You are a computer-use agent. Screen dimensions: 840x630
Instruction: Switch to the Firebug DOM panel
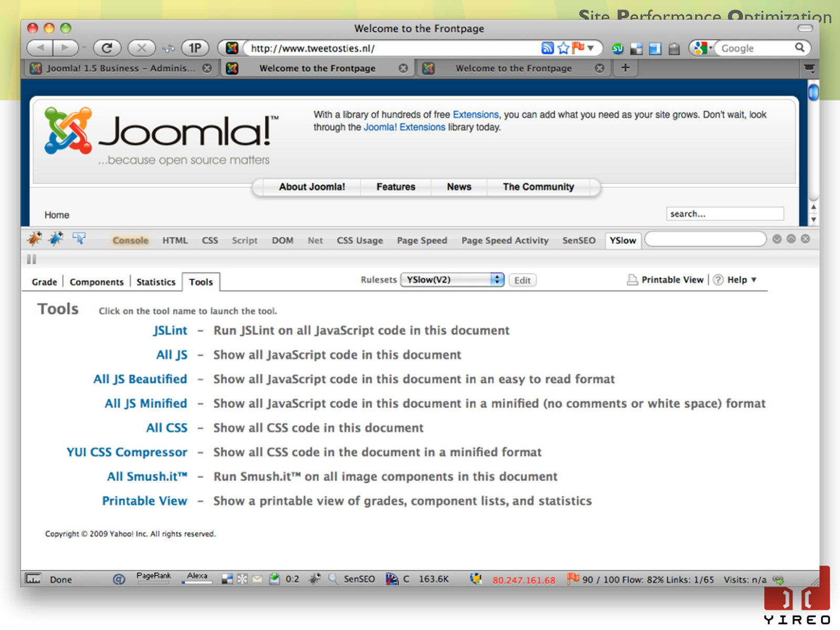tap(282, 240)
